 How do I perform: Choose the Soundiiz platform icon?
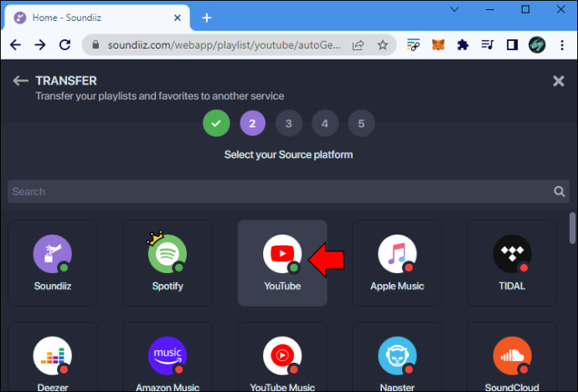[52, 254]
